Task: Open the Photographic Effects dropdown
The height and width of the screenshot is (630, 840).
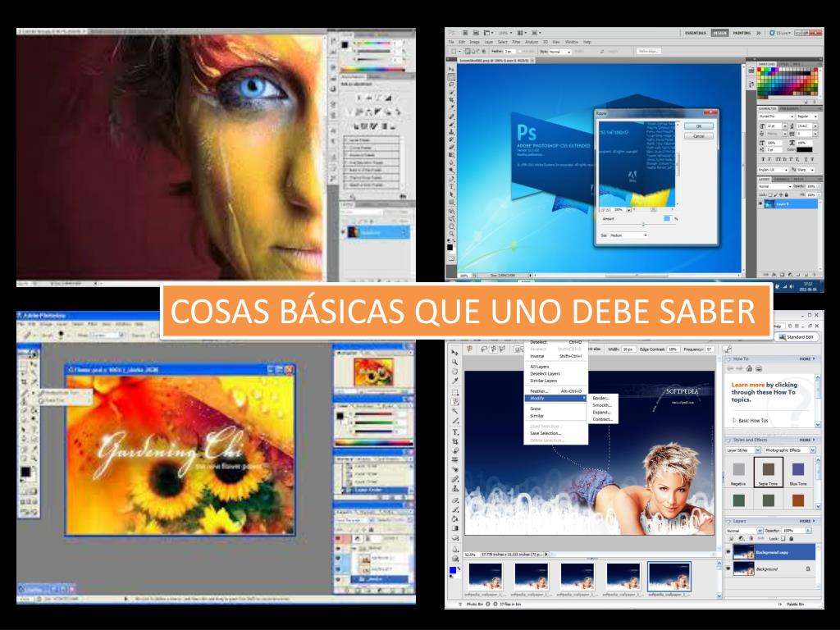Action: pos(790,450)
